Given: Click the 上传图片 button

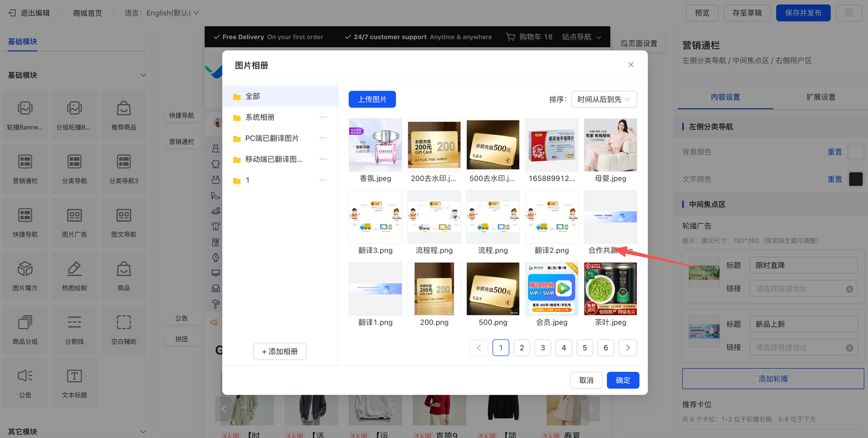Looking at the screenshot, I should pos(372,99).
